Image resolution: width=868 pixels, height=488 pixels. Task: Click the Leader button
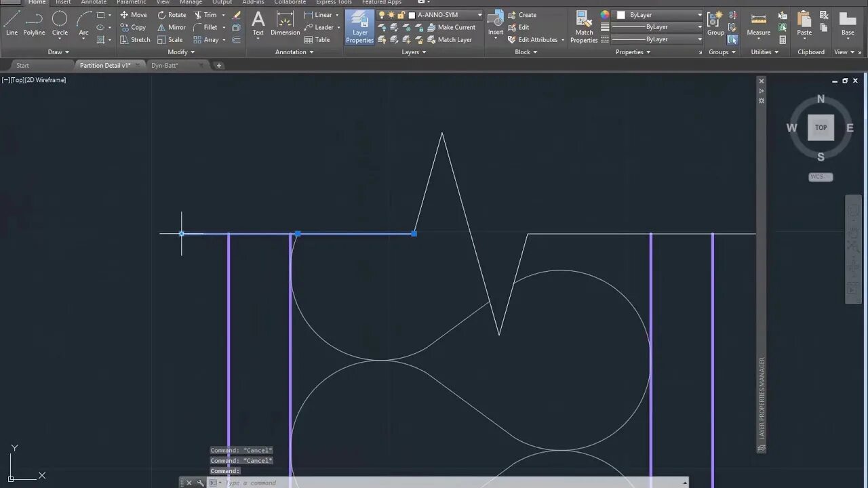tap(319, 27)
